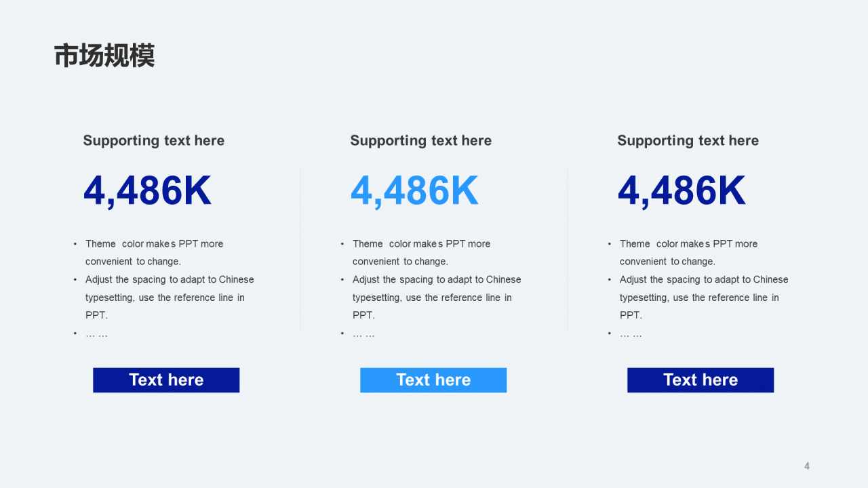868x488 pixels.
Task: Click the 4,486K figure in the third column
Action: tap(682, 191)
